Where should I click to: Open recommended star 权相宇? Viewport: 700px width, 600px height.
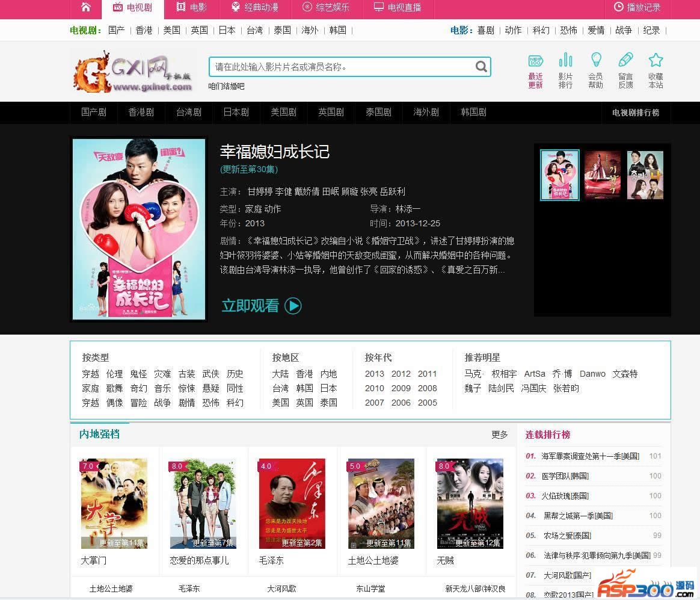point(504,374)
